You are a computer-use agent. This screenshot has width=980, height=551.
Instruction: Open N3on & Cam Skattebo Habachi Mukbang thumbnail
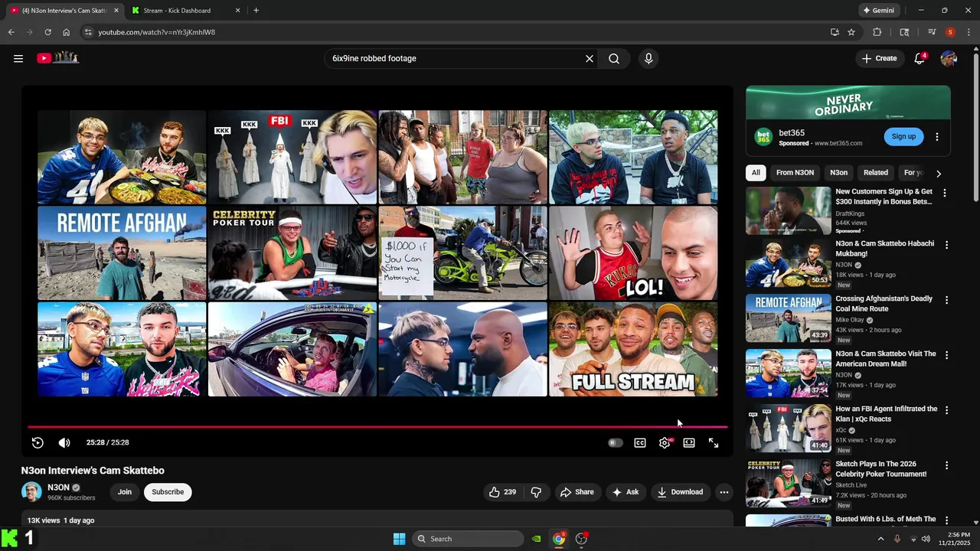(x=788, y=264)
